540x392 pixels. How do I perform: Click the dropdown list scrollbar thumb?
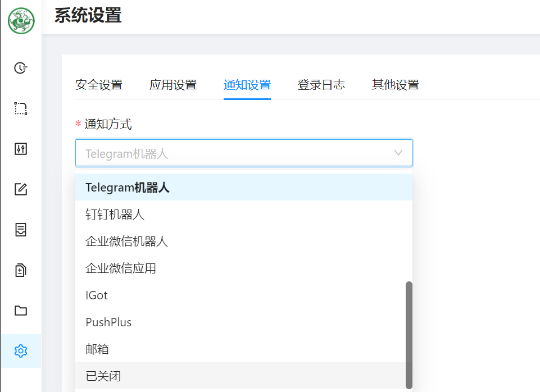[409, 335]
